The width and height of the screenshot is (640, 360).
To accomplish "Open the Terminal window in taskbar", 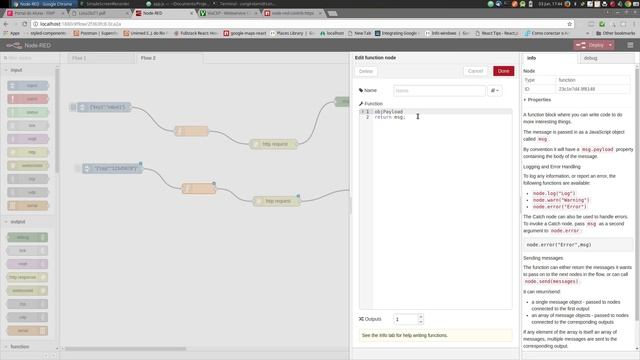I will point(244,4).
